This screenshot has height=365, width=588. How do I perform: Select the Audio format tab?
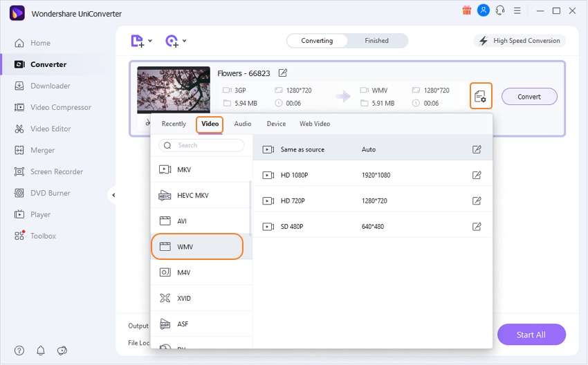coord(243,124)
